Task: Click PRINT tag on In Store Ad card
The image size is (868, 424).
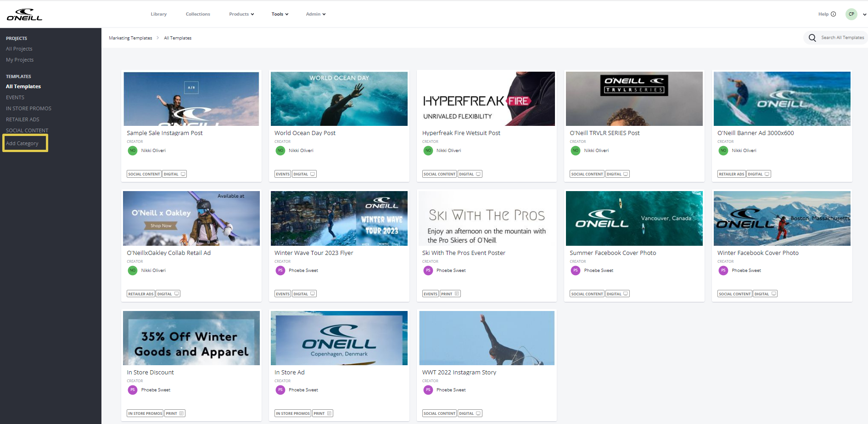Action: [323, 413]
